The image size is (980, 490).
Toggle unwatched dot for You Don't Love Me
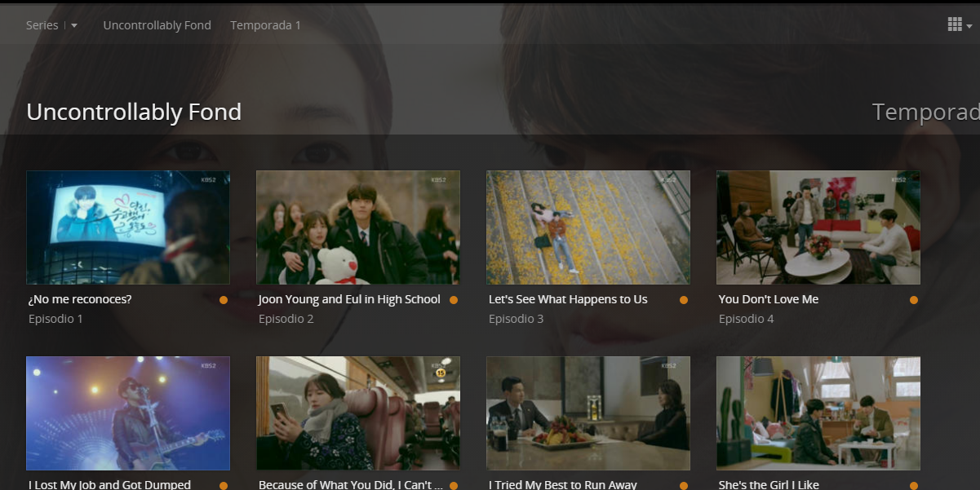914,300
